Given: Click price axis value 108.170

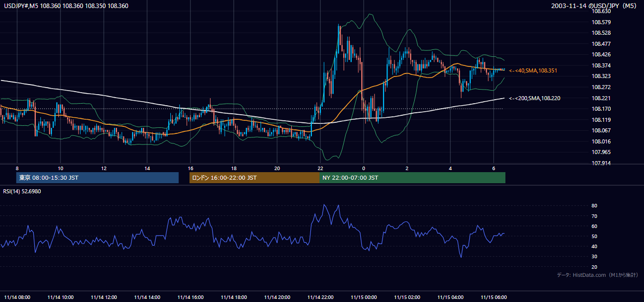Looking at the screenshot, I should (x=601, y=109).
